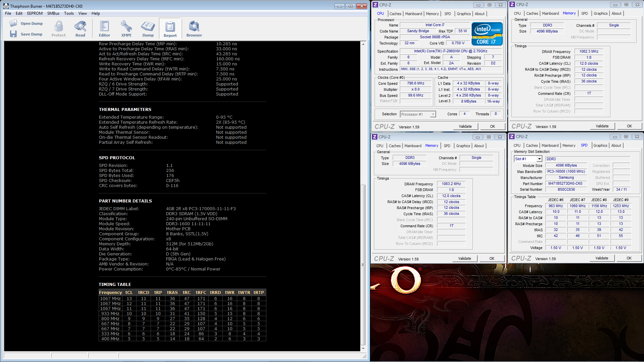The height and width of the screenshot is (362, 644).
Task: Click the Protect lock icon
Action: pos(59,26)
